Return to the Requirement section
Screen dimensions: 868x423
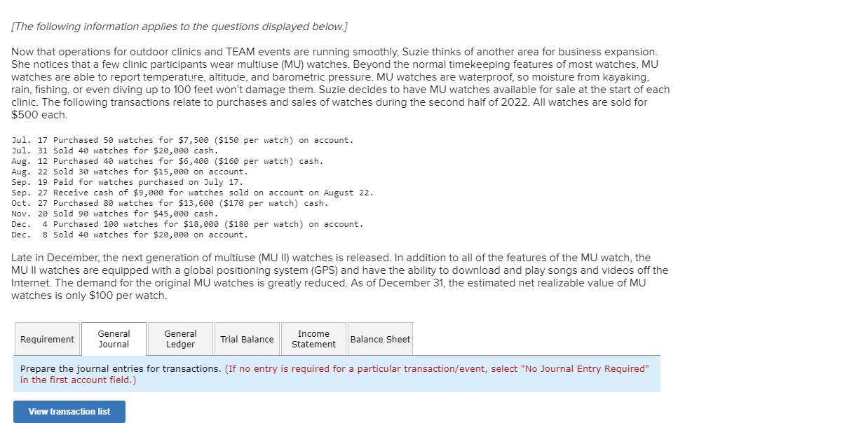point(47,339)
